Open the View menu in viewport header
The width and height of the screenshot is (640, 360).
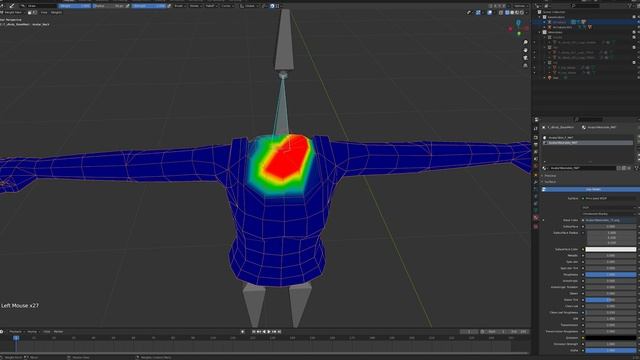coord(44,13)
